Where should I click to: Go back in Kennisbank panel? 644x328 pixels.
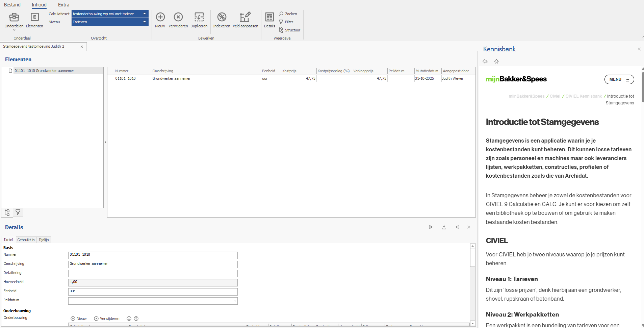click(485, 61)
